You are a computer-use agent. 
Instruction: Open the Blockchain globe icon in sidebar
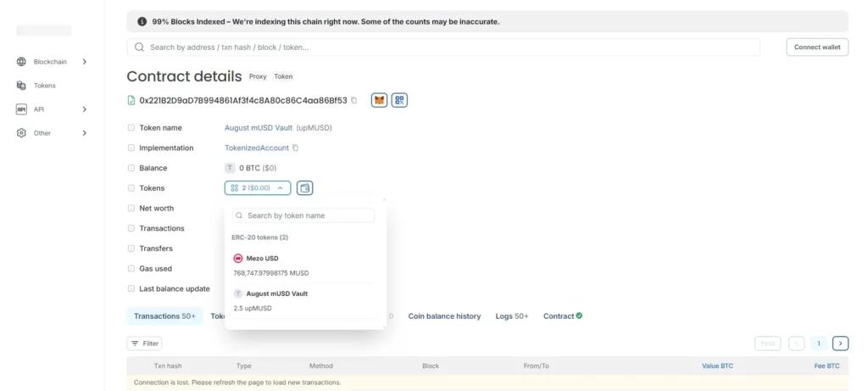pyautogui.click(x=21, y=62)
